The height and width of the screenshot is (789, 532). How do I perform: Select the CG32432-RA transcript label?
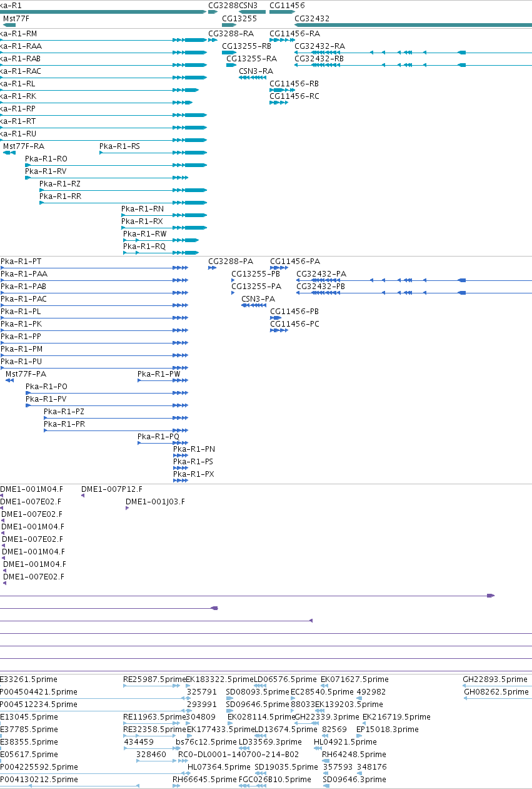[319, 46]
